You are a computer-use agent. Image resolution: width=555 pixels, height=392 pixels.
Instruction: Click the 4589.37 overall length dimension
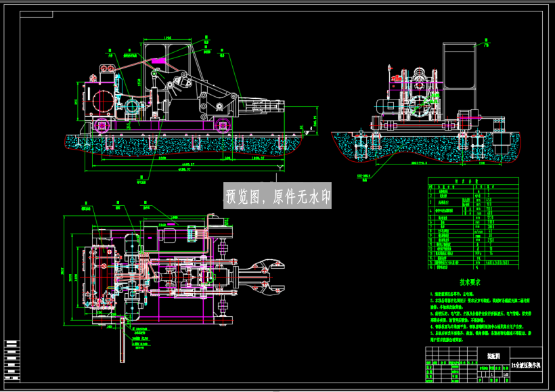point(184,170)
